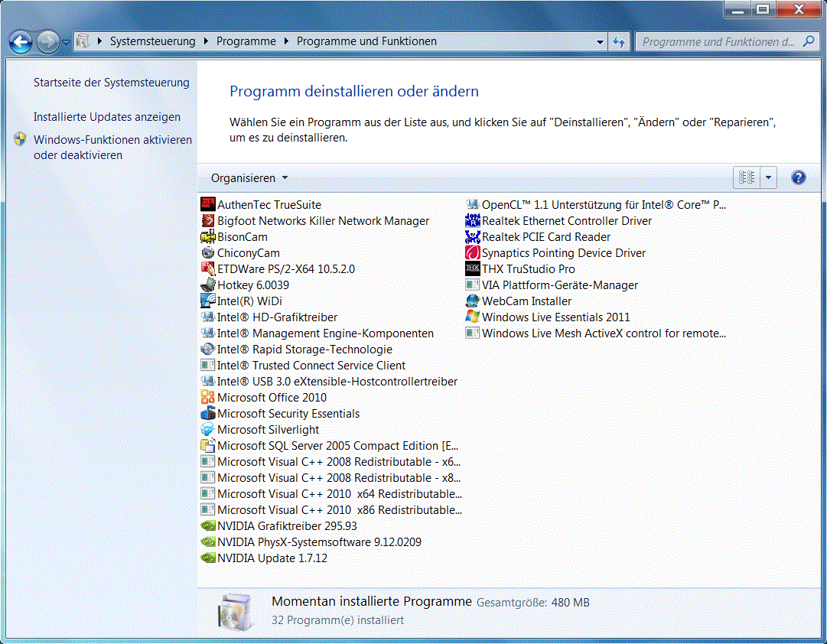Navigate to Programme in the breadcrumb
The height and width of the screenshot is (644, 827).
246,41
